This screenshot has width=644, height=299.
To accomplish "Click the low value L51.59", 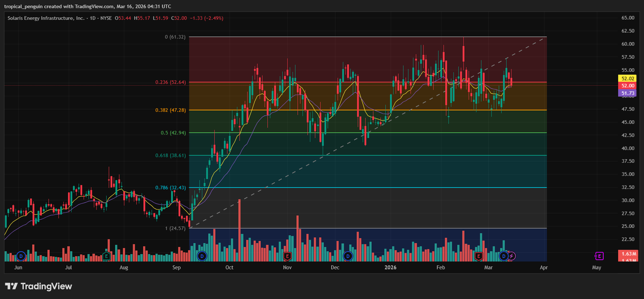I will tap(162, 18).
